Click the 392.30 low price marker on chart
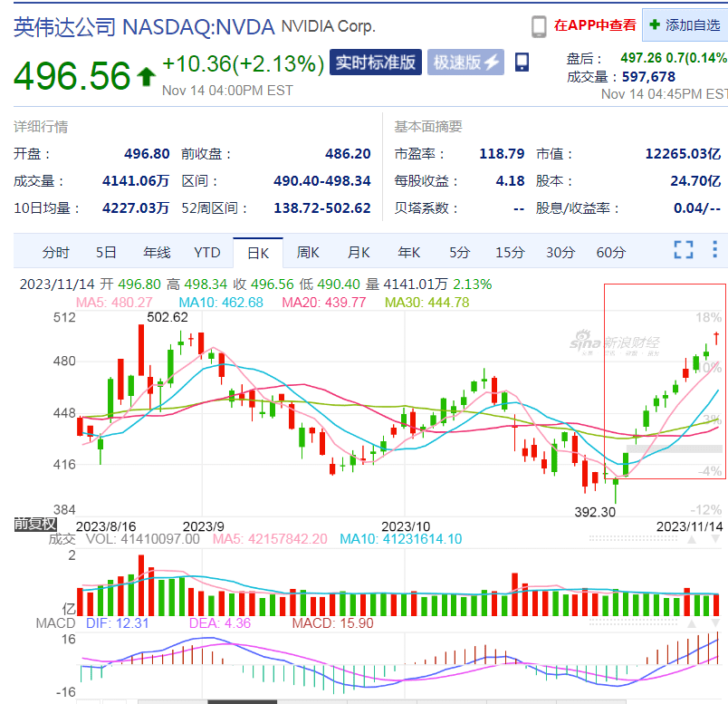The height and width of the screenshot is (704, 728). click(595, 512)
